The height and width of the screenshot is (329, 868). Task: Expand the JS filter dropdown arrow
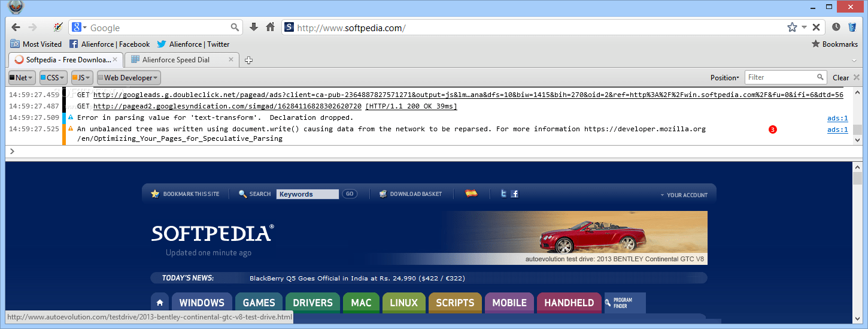point(89,78)
